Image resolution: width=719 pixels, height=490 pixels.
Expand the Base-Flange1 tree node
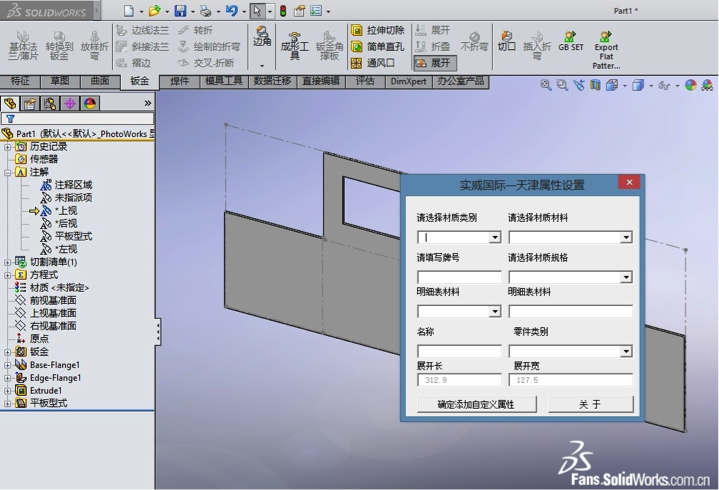8,365
